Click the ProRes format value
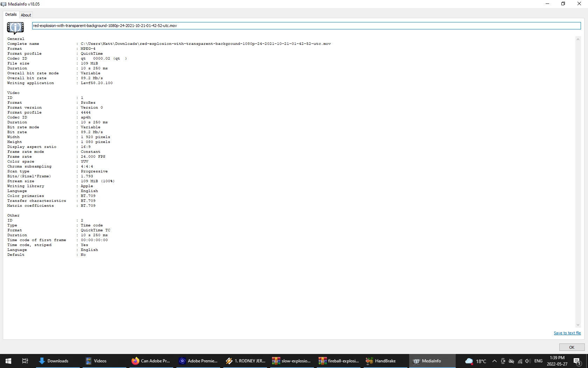This screenshot has height=368, width=588. click(88, 103)
